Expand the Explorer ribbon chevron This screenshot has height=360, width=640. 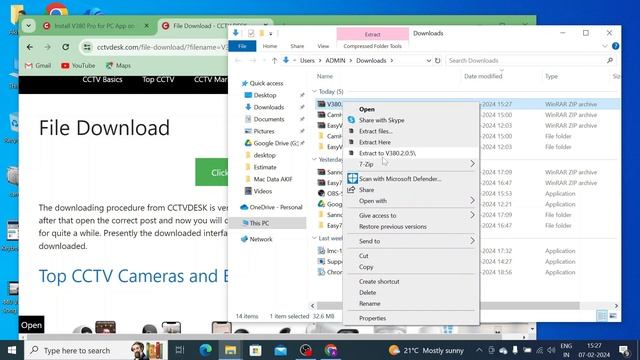pos(605,46)
